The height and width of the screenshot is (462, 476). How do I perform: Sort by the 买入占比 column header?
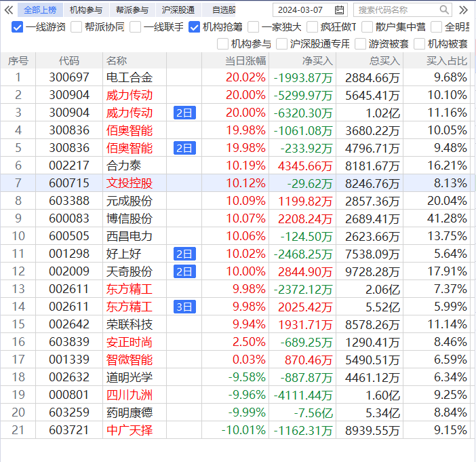437,61
